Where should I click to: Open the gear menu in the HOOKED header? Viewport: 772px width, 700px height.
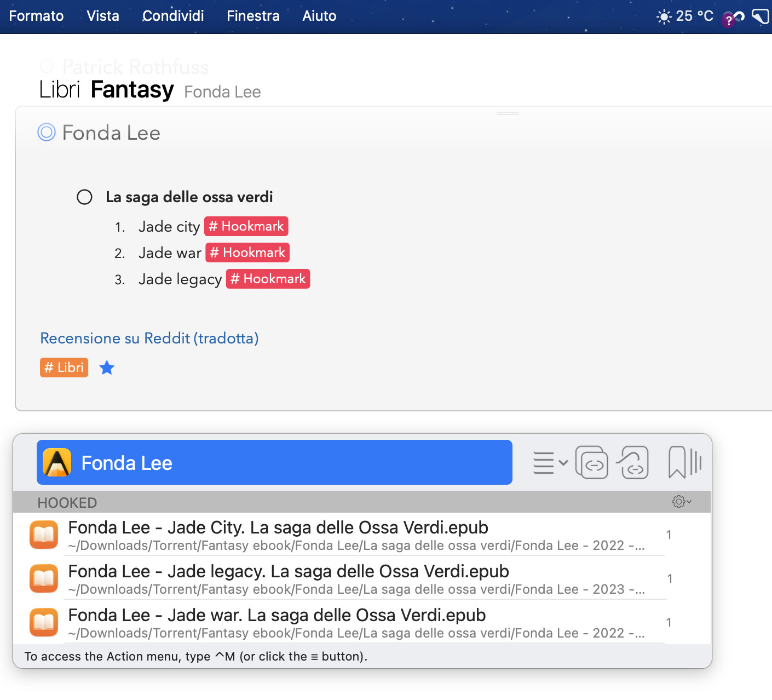[x=681, y=502]
